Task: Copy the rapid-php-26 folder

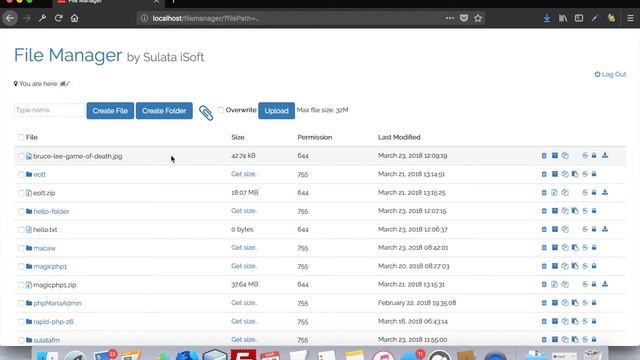Action: tap(565, 321)
